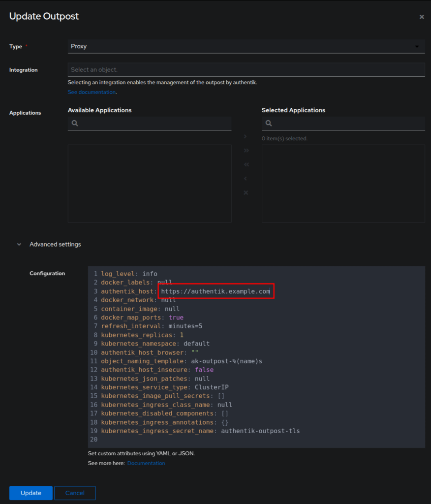Click the object_naming_template line
Screen dimensions: 431x504
[182, 361]
